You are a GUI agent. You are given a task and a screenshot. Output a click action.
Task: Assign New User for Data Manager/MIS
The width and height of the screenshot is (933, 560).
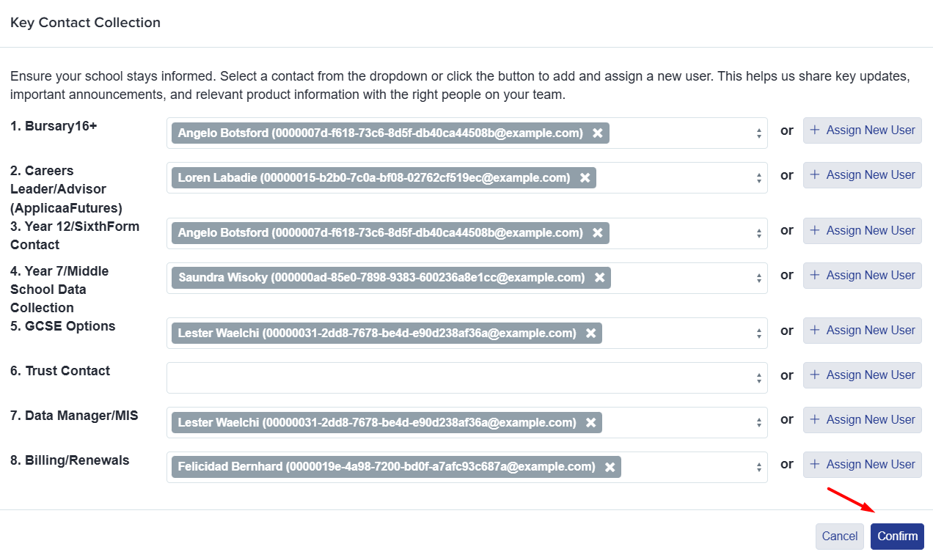(863, 420)
